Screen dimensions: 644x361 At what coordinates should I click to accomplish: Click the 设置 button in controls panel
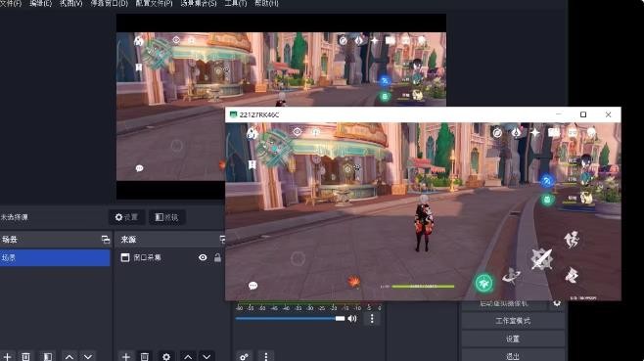coord(513,338)
